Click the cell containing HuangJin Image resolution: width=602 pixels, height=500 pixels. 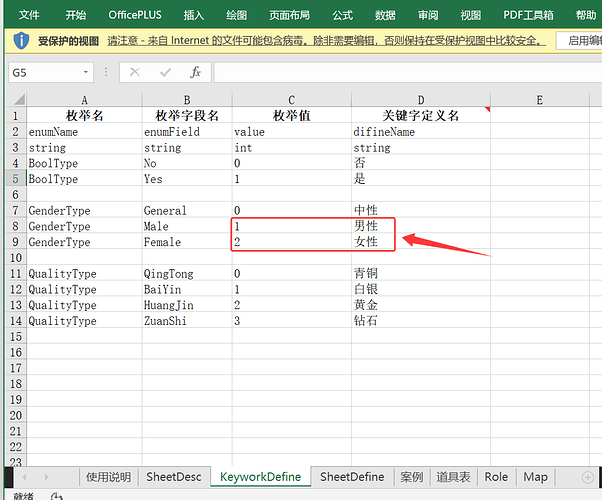[187, 305]
